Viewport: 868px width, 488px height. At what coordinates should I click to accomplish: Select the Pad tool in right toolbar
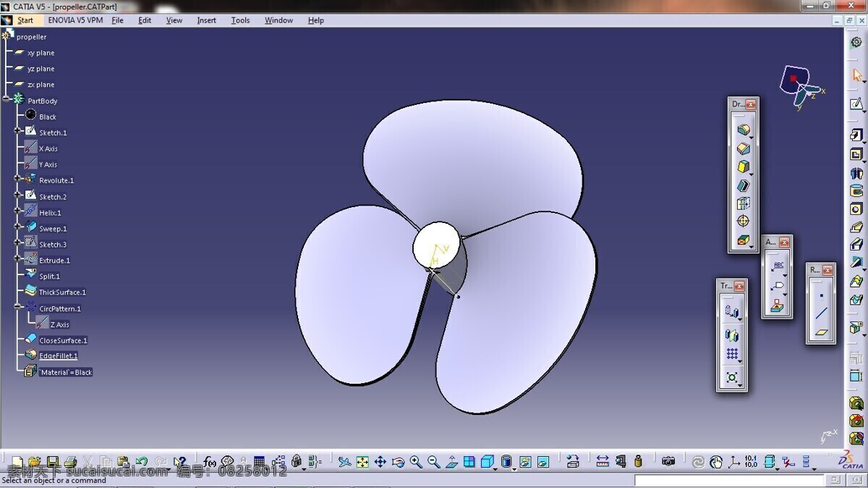tap(856, 135)
